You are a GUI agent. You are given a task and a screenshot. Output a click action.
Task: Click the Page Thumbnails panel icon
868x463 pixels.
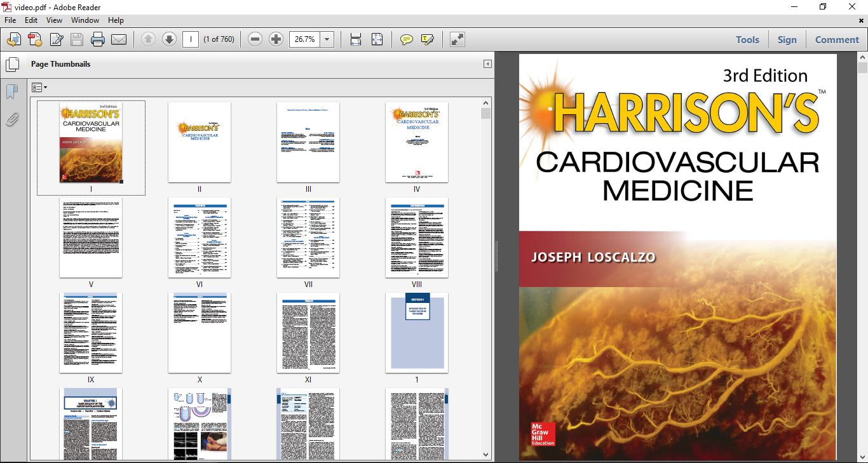pyautogui.click(x=12, y=64)
